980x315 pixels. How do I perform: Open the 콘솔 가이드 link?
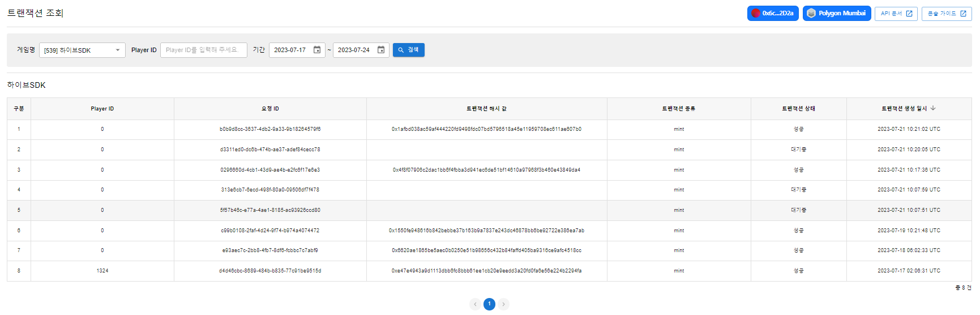click(x=947, y=14)
